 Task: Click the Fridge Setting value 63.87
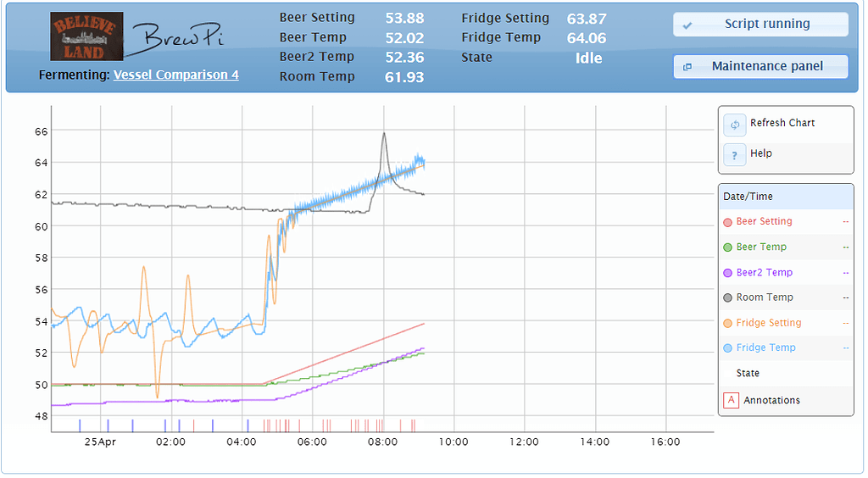[586, 18]
